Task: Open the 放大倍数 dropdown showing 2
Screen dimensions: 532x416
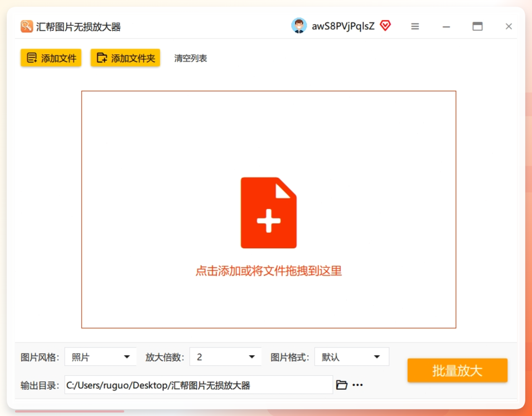Action: coord(226,357)
